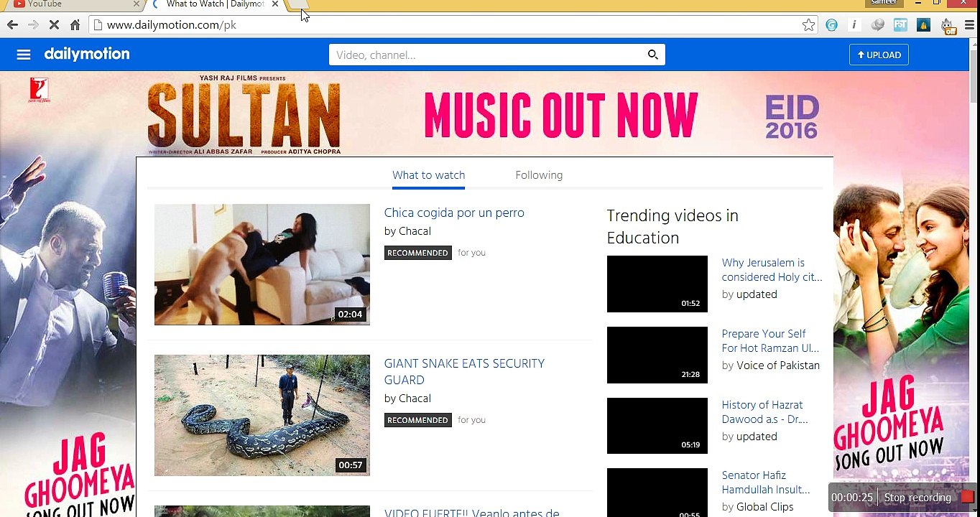
Task: Go back using the browser back arrow
Action: pyautogui.click(x=12, y=25)
